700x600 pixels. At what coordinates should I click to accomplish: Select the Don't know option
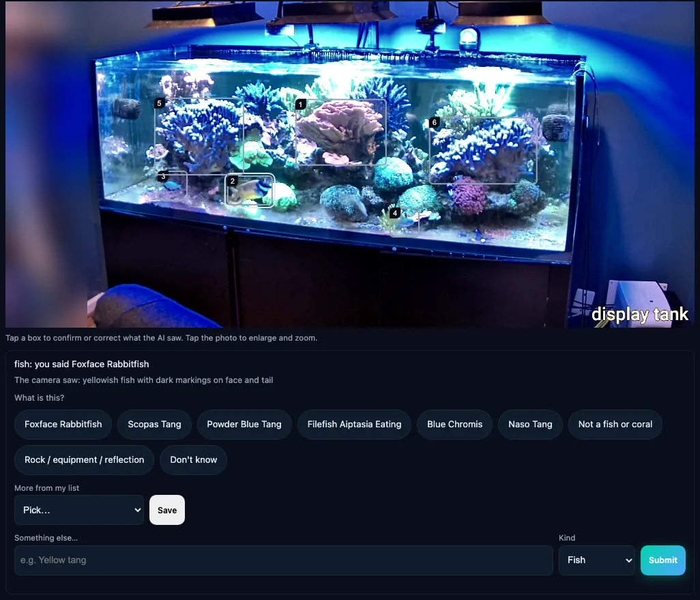coord(193,459)
